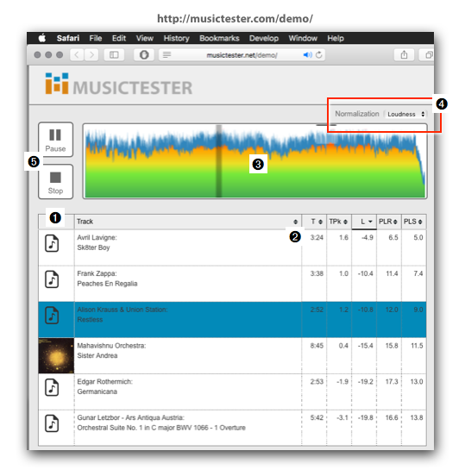Sort by the PLS column
This screenshot has width=465, height=476.
pos(414,222)
